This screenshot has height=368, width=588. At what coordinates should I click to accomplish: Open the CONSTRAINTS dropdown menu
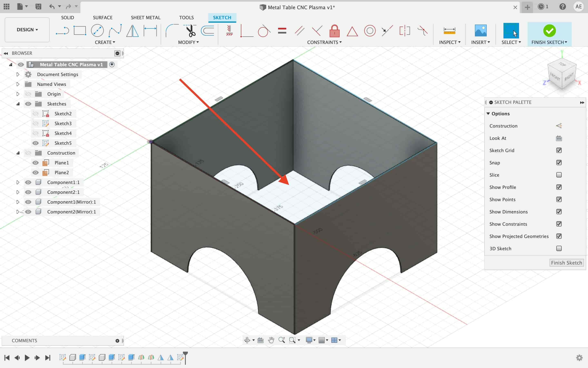point(324,42)
